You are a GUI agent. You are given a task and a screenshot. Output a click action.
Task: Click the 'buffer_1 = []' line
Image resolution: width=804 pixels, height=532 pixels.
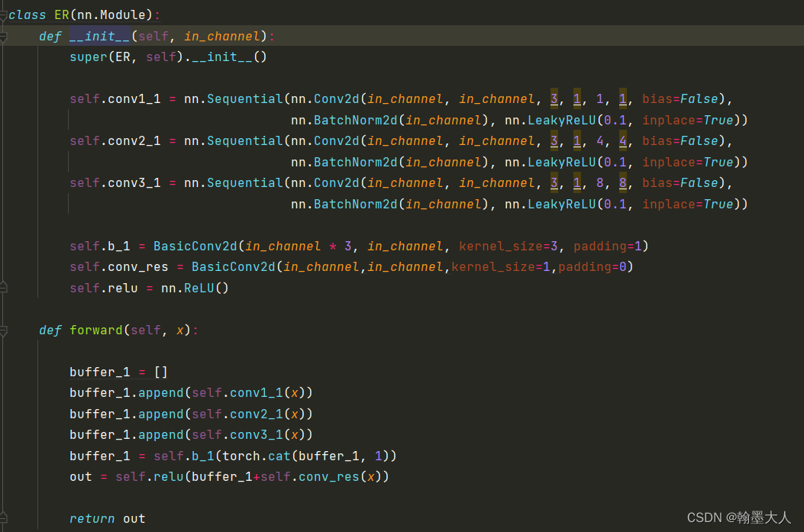click(119, 372)
